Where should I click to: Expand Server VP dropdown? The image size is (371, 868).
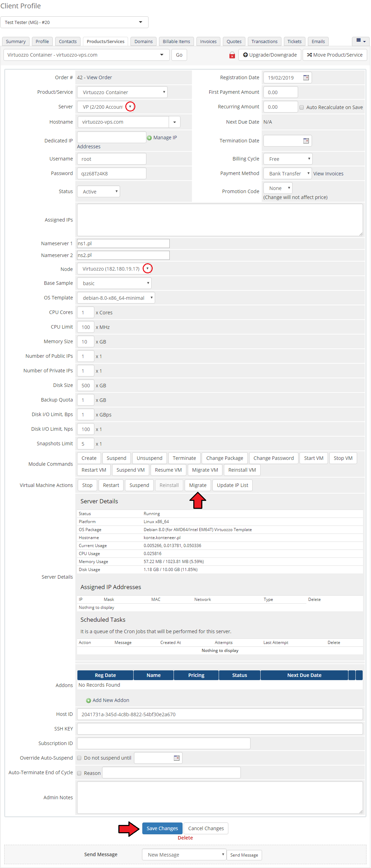[130, 107]
